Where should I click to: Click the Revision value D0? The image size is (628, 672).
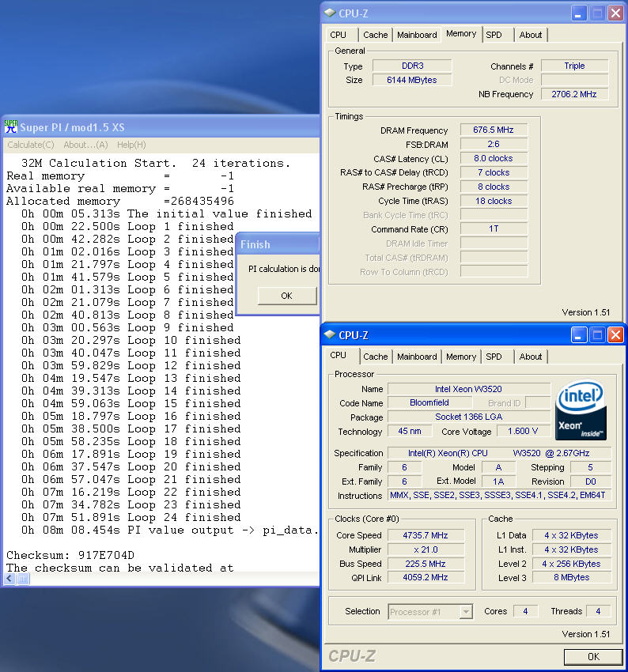pos(590,481)
